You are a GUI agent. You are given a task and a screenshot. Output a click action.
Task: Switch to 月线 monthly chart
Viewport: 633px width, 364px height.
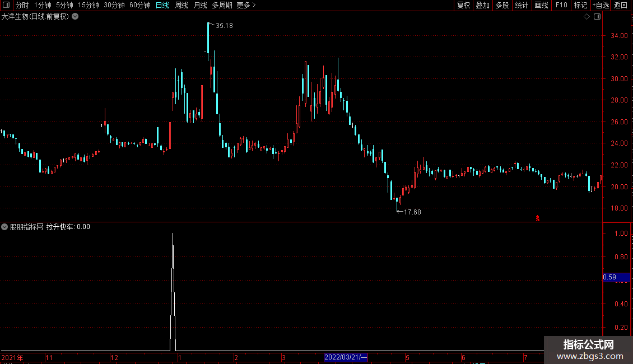click(200, 5)
